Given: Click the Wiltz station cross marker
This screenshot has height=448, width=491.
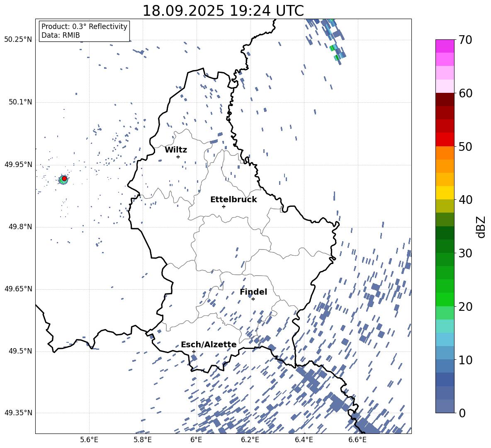Looking at the screenshot, I should coord(178,157).
